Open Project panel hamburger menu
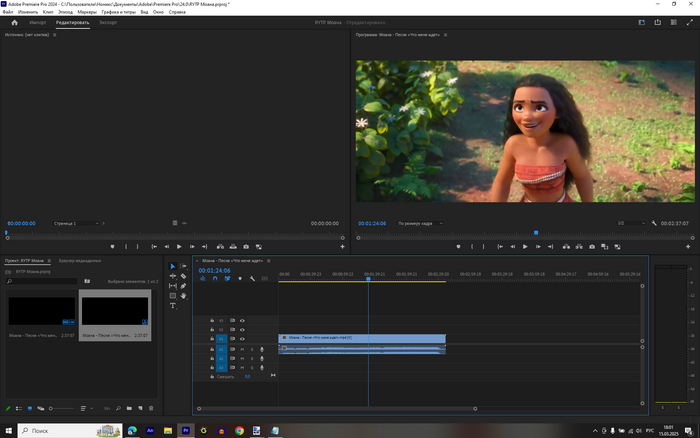This screenshot has width=700, height=438. coord(49,261)
